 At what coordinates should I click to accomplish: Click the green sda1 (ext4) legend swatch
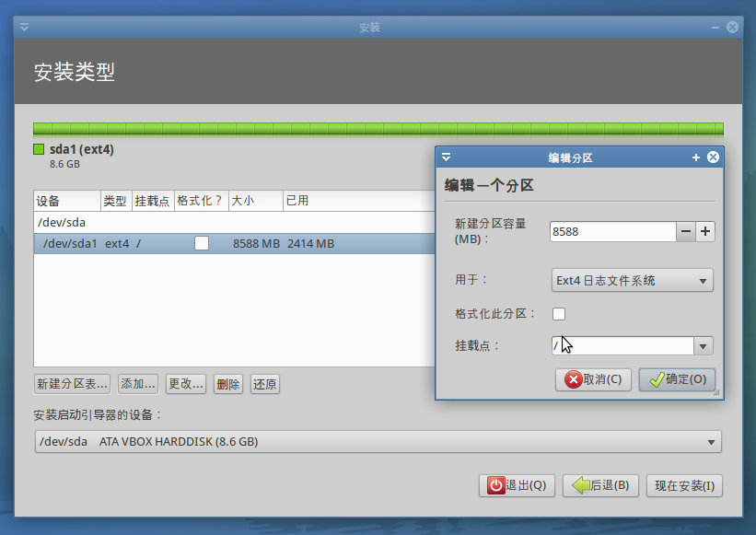tap(39, 149)
